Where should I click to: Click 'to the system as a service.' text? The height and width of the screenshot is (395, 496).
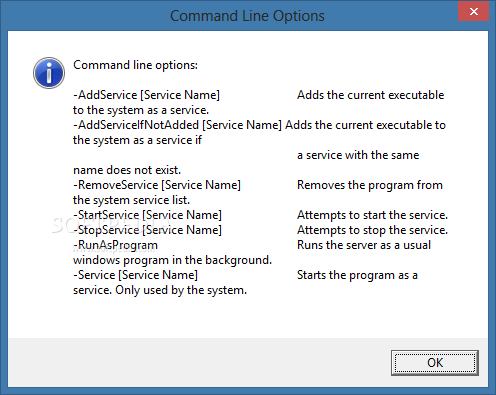pos(141,110)
